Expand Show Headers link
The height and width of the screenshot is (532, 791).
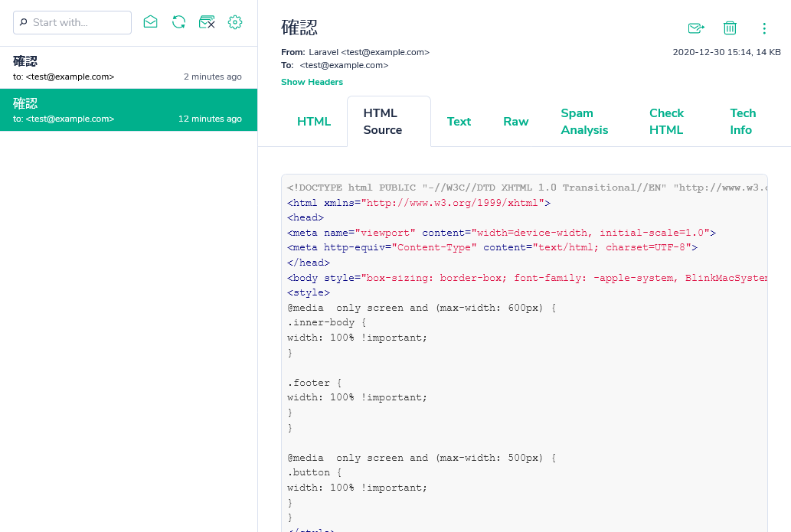tap(312, 82)
